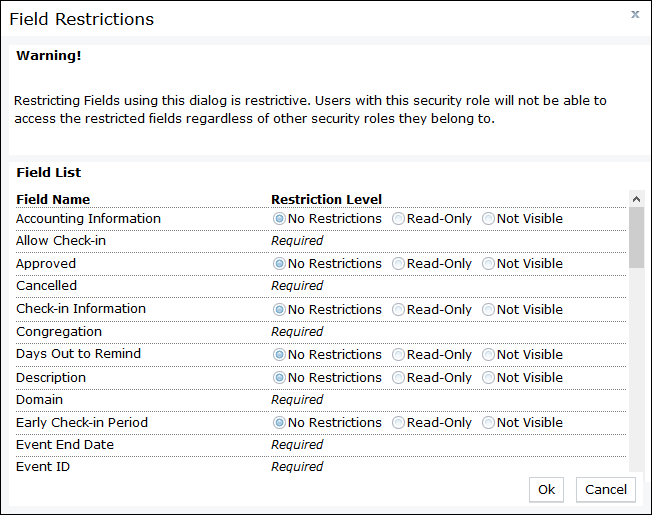Click the Ok button
Screen dimensions: 652x515
pos(546,490)
